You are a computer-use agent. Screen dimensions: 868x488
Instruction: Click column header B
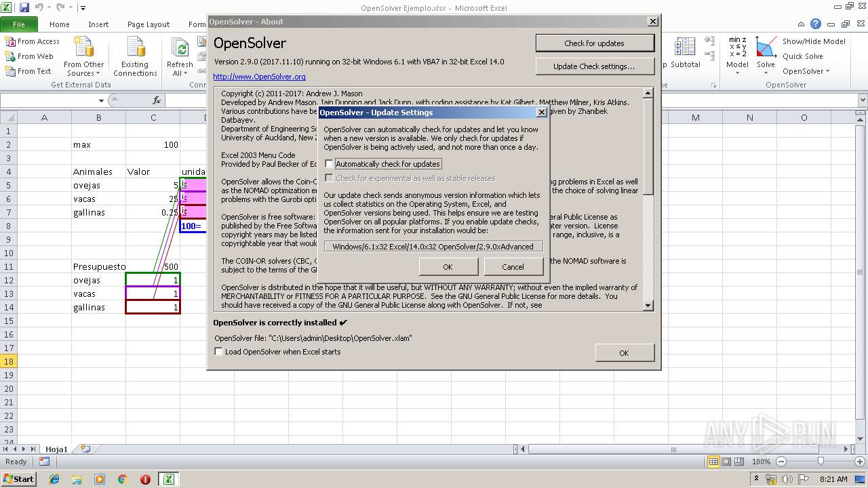click(98, 117)
